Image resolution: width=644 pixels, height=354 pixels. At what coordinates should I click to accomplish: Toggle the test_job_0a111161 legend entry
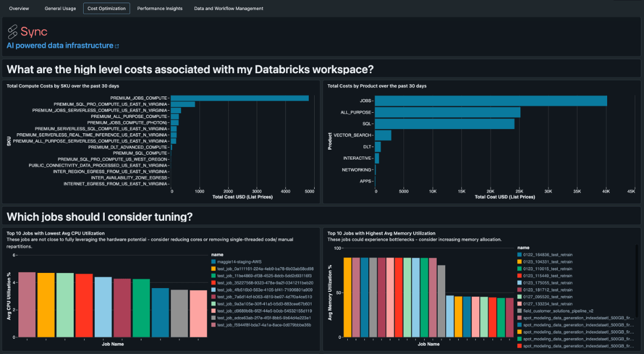pos(261,269)
